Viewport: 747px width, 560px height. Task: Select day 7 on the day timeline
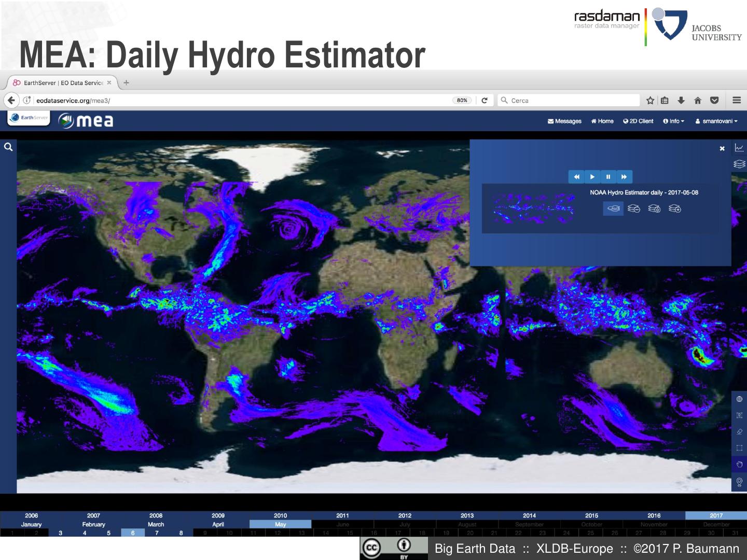(157, 533)
